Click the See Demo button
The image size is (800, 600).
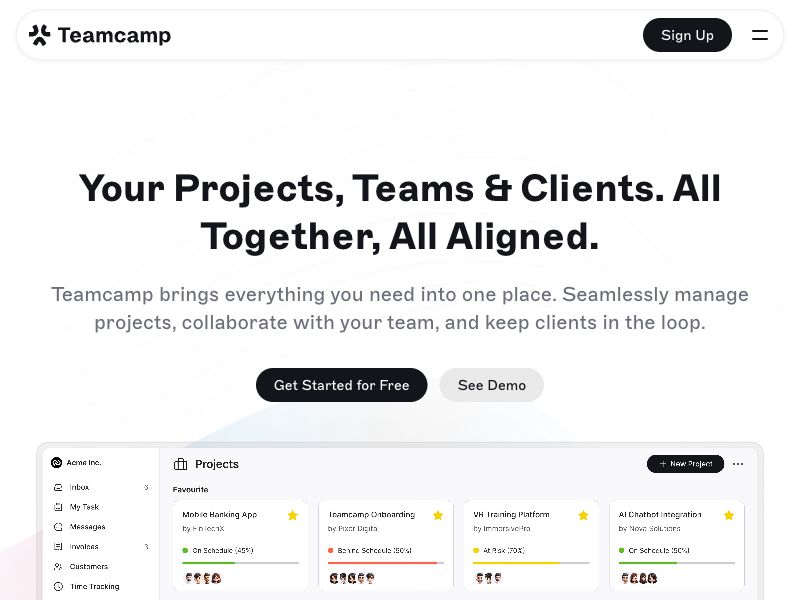click(x=491, y=385)
